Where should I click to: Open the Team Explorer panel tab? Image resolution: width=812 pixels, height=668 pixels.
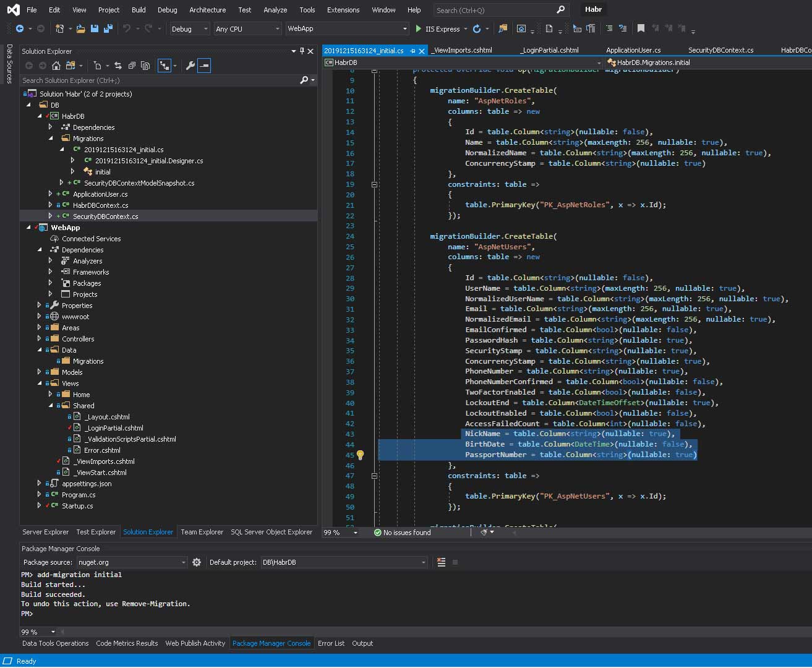202,532
